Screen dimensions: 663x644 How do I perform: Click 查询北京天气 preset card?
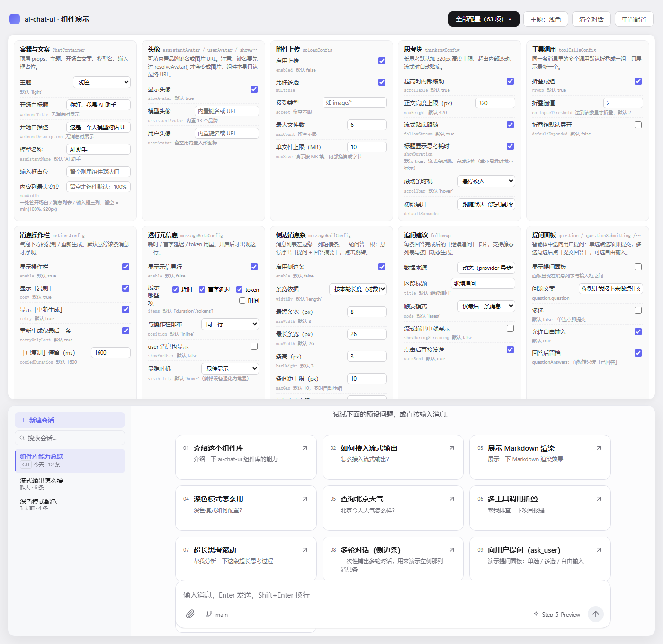(x=393, y=508)
